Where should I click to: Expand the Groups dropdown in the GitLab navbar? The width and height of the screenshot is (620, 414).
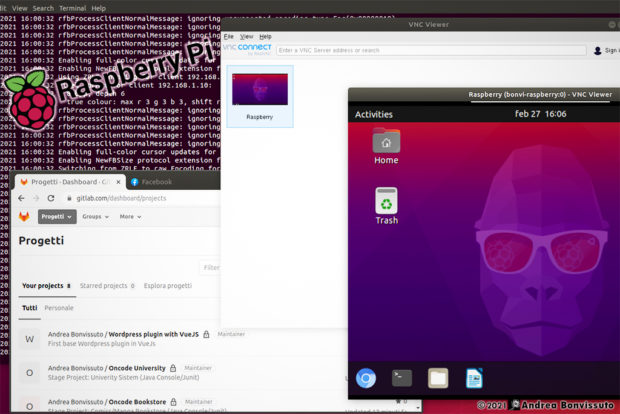coord(95,217)
